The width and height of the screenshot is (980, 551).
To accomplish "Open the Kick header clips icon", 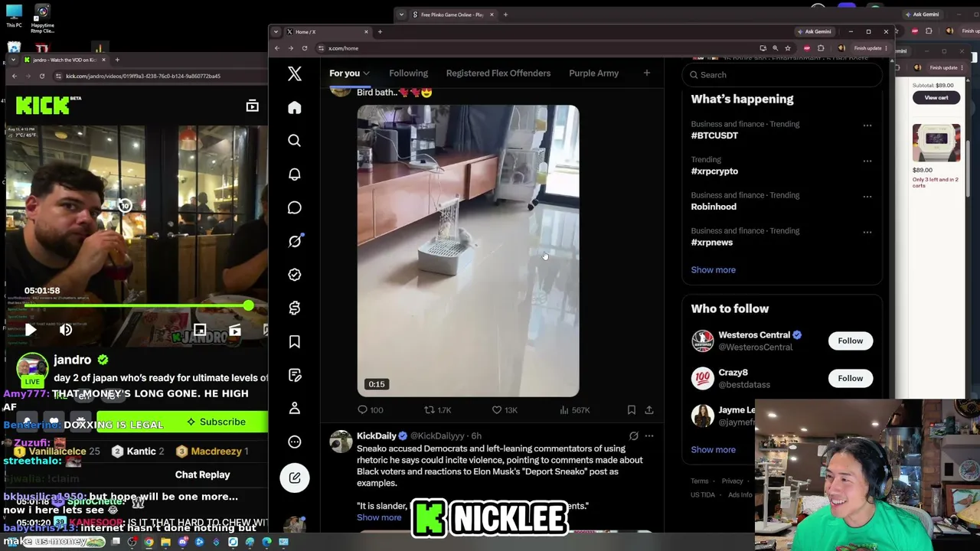I will point(252,106).
